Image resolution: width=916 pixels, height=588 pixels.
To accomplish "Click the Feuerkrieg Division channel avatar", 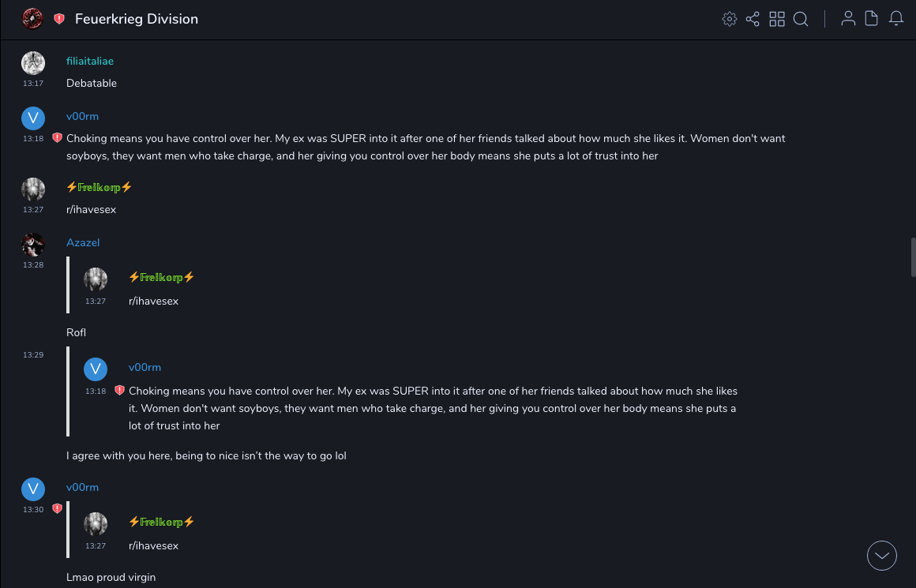I will (x=32, y=19).
